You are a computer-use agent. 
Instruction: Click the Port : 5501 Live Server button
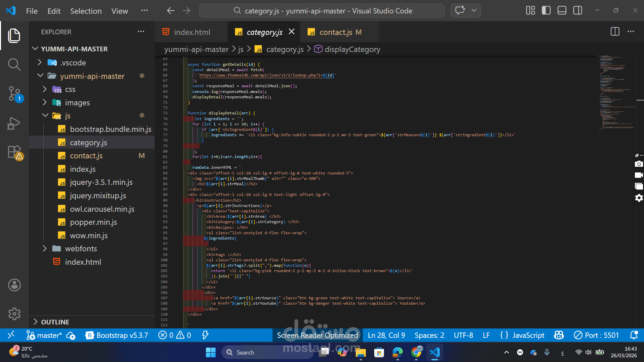click(596, 335)
